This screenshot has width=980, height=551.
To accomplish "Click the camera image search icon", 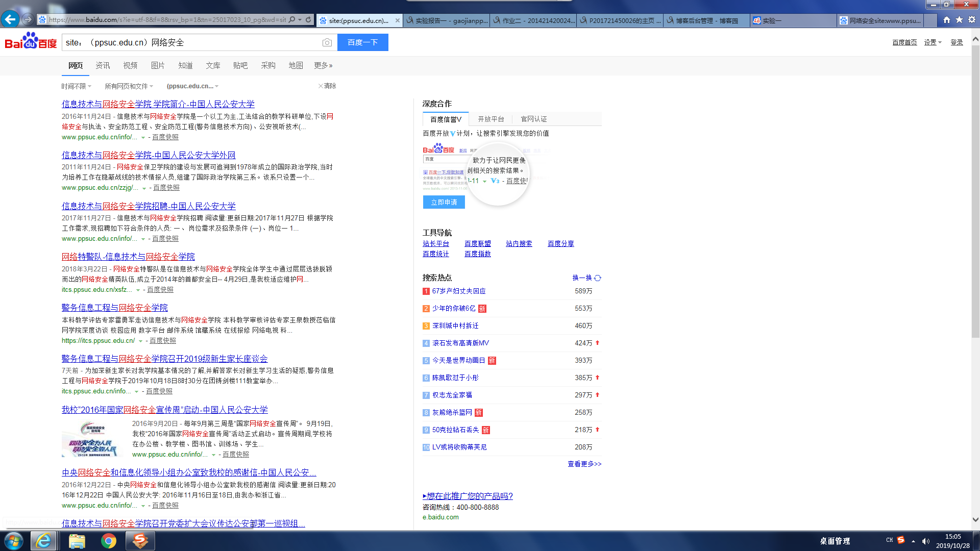I will click(327, 42).
